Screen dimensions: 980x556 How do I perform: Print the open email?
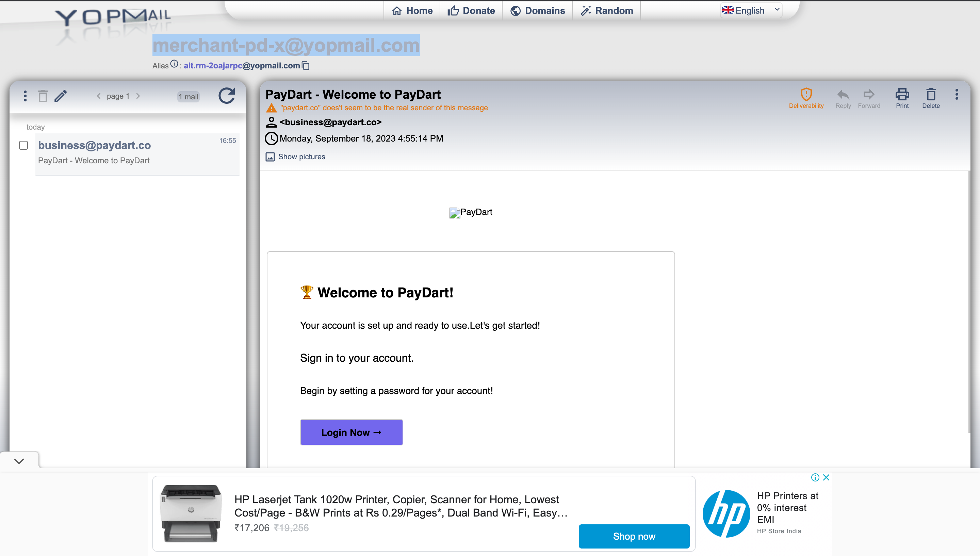(902, 98)
